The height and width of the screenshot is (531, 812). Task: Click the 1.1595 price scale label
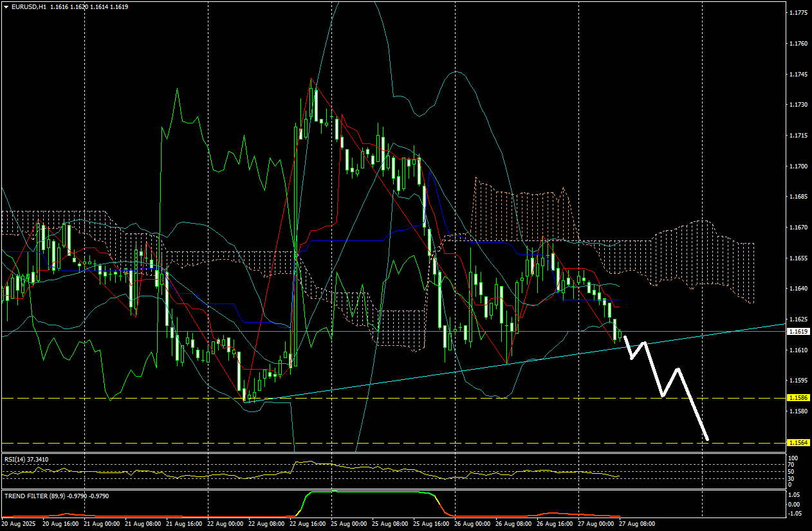[798, 381]
